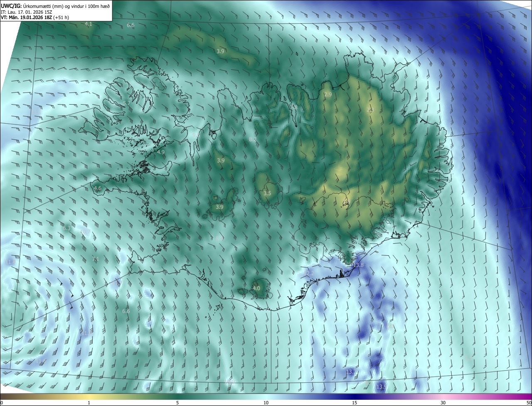Click the color scale tick labeled 0

tap(2, 403)
